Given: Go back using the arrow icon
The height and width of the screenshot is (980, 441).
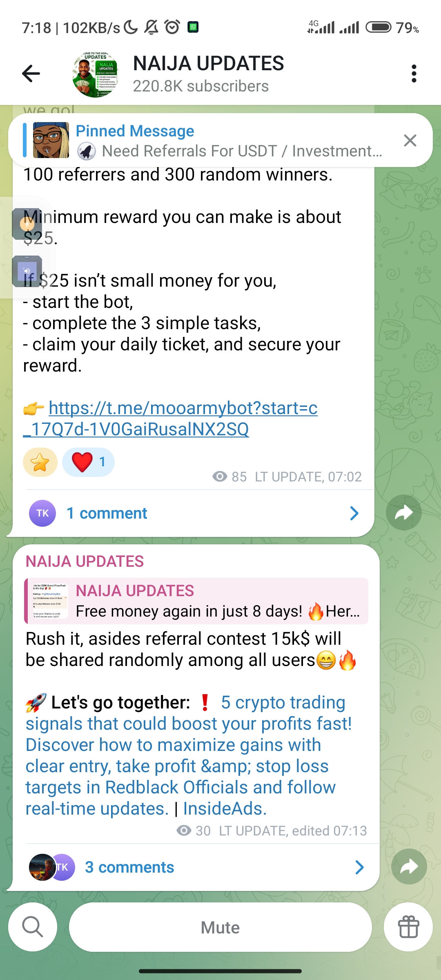Looking at the screenshot, I should click(31, 73).
